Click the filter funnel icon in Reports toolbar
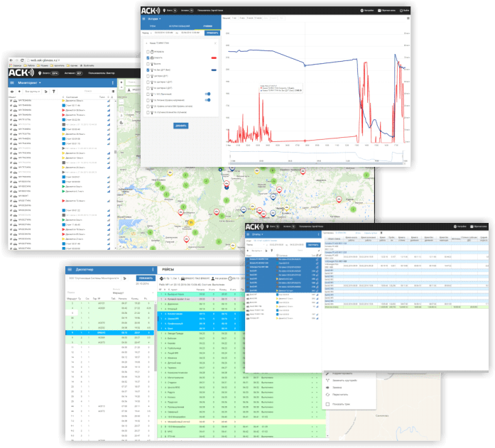The height and width of the screenshot is (448, 495). pos(271,251)
